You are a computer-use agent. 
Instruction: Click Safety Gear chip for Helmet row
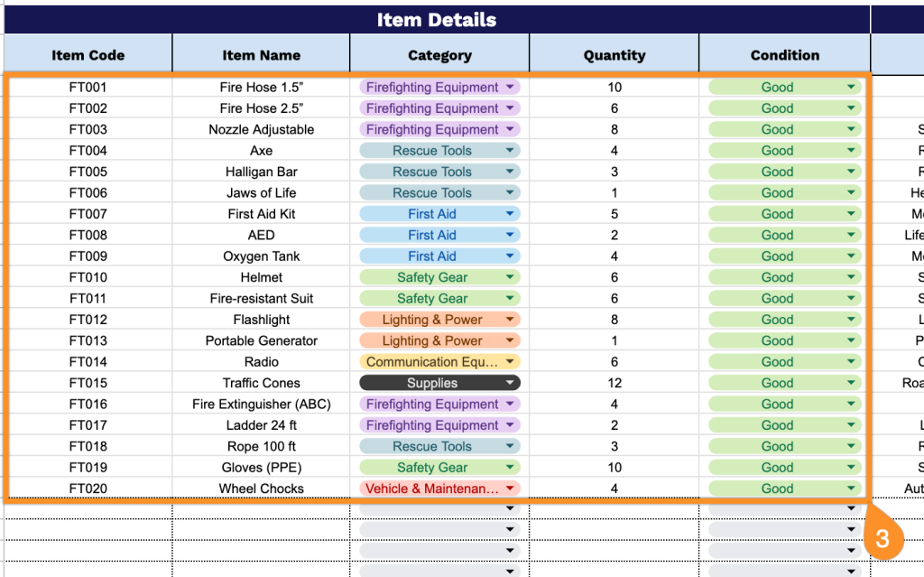click(432, 277)
